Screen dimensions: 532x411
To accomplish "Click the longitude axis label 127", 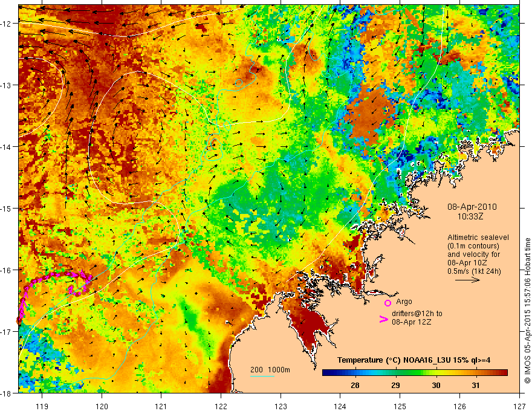I will point(519,406).
